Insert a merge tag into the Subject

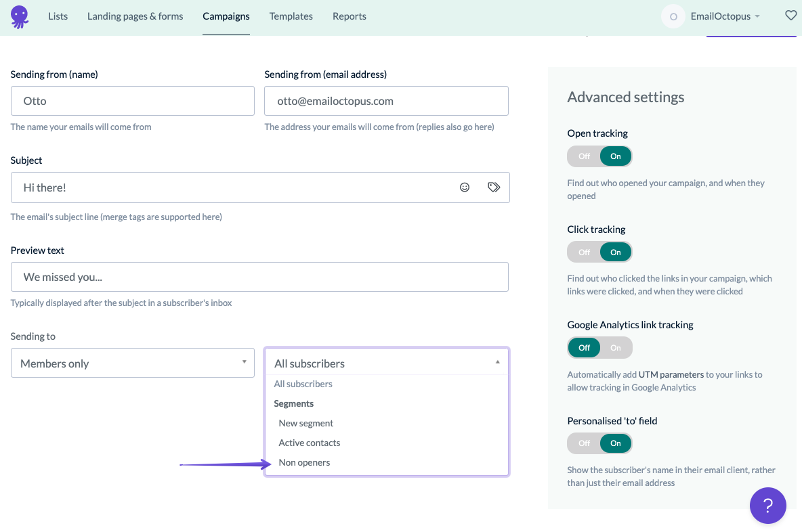click(494, 187)
